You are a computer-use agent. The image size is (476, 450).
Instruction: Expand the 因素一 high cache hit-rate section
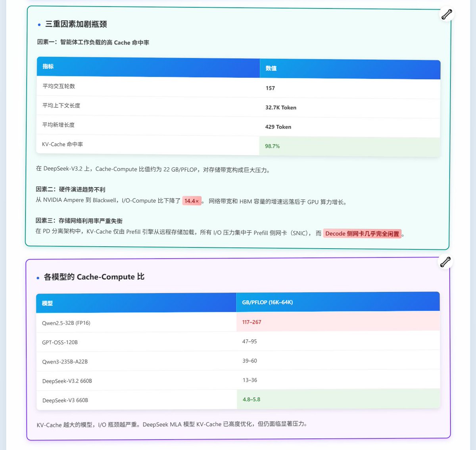[x=94, y=42]
